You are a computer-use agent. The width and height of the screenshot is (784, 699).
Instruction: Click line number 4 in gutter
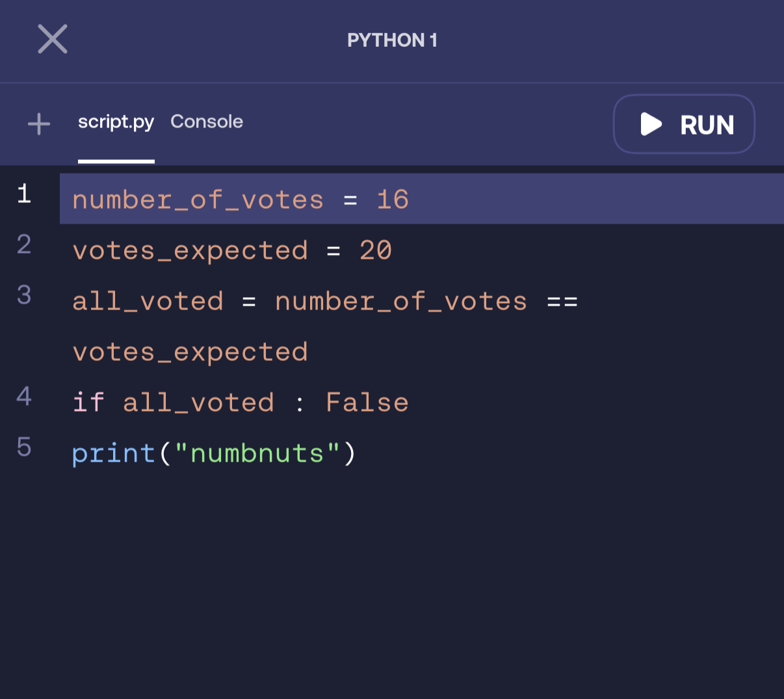coord(24,397)
